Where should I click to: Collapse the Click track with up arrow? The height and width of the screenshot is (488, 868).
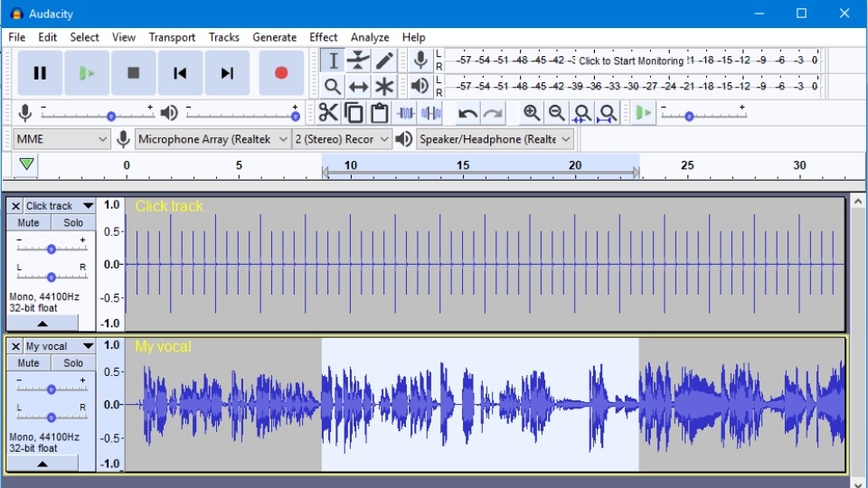click(42, 324)
